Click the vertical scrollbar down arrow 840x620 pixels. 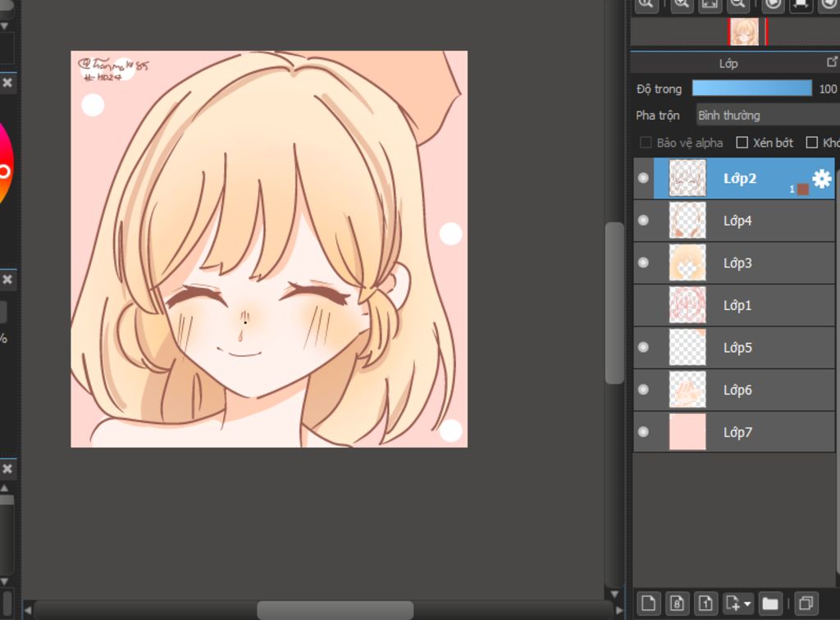pos(614,594)
